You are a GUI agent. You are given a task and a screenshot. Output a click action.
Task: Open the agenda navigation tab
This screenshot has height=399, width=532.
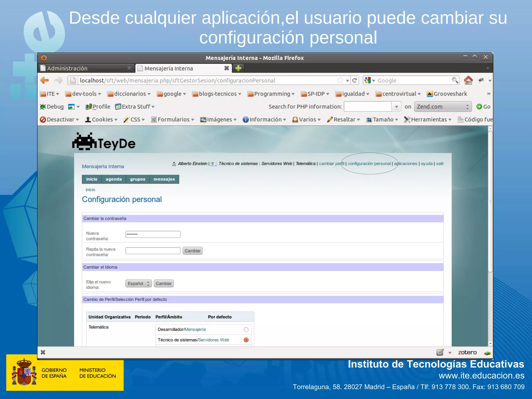pos(114,179)
